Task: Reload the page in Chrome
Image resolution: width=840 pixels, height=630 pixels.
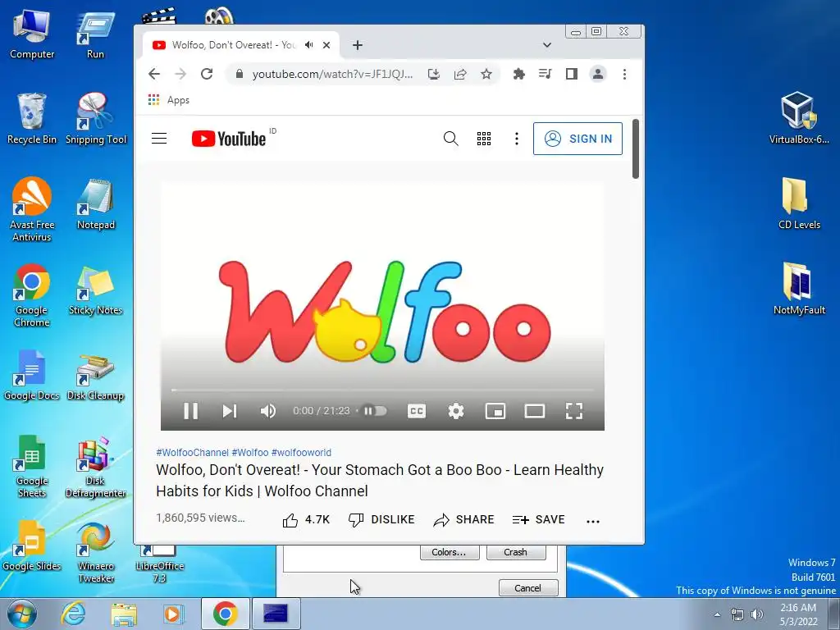Action: pyautogui.click(x=207, y=74)
